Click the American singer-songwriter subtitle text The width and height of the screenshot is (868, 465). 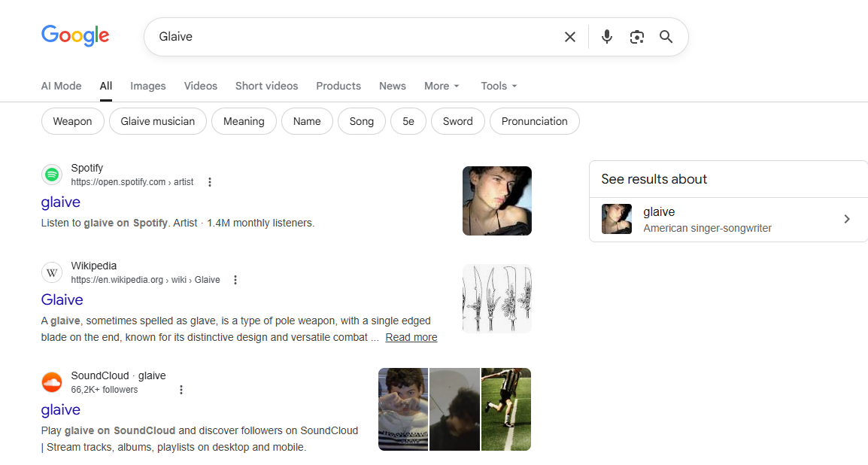pos(707,228)
